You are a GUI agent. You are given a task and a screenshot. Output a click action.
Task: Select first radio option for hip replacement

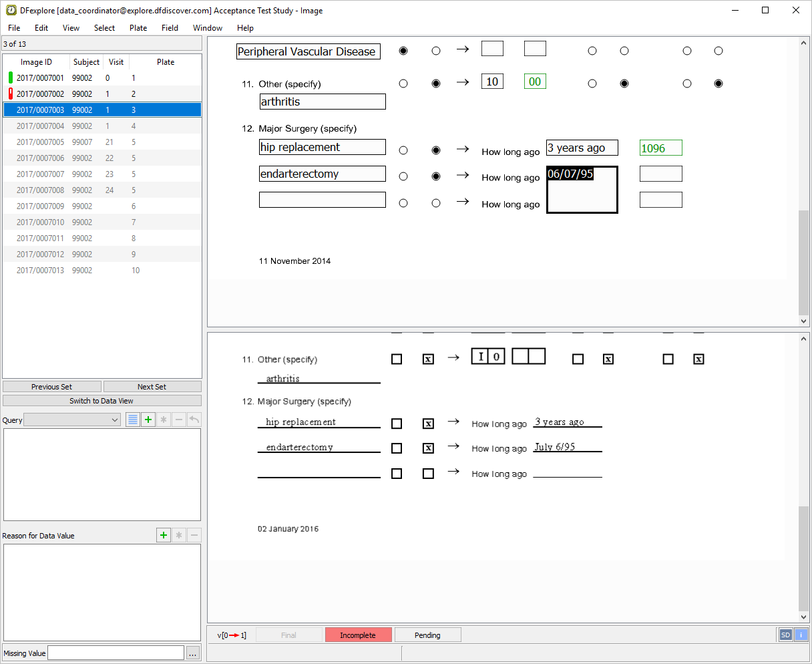[403, 150]
